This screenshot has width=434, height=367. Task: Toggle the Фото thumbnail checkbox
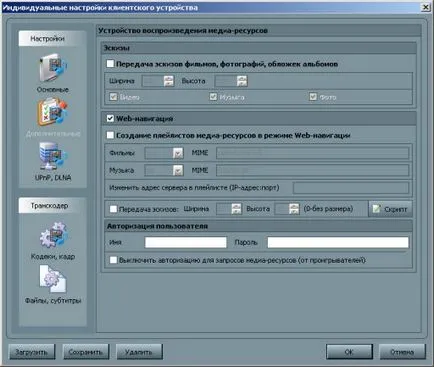tap(313, 97)
